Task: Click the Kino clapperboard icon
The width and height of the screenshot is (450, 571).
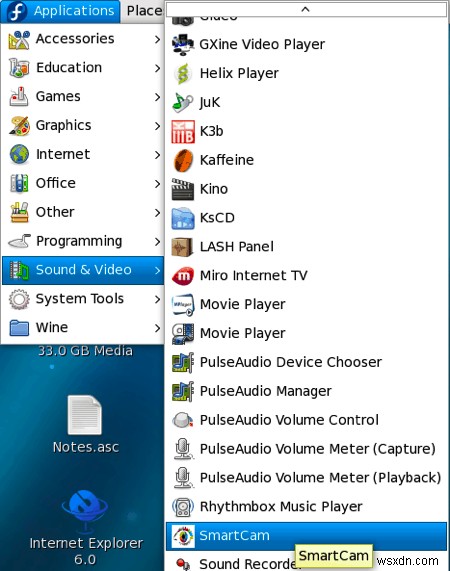Action: click(x=183, y=189)
